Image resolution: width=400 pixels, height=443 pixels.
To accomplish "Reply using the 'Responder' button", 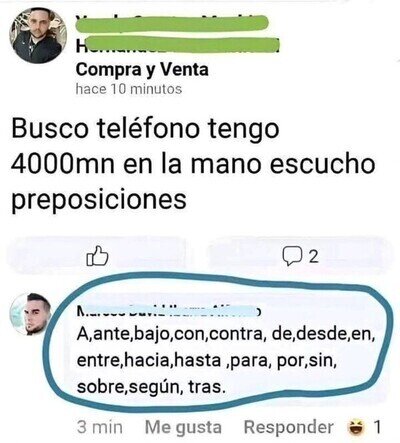I will tap(289, 427).
